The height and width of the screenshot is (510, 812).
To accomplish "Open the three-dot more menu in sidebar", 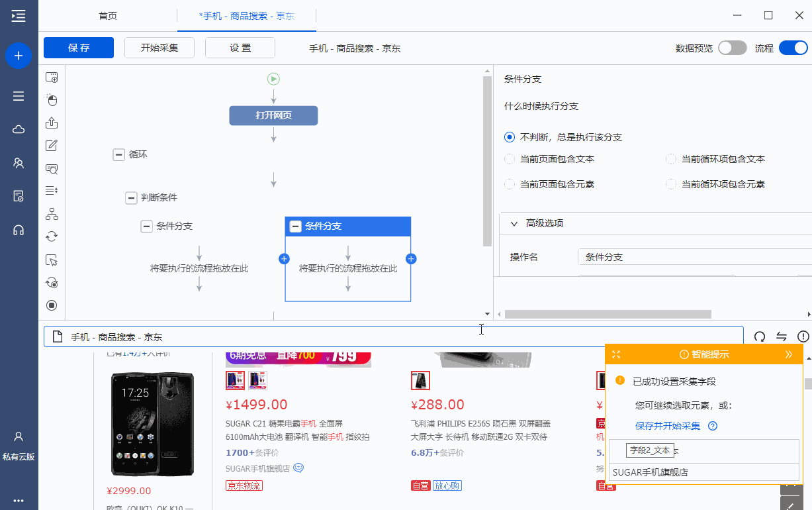I will tap(19, 500).
